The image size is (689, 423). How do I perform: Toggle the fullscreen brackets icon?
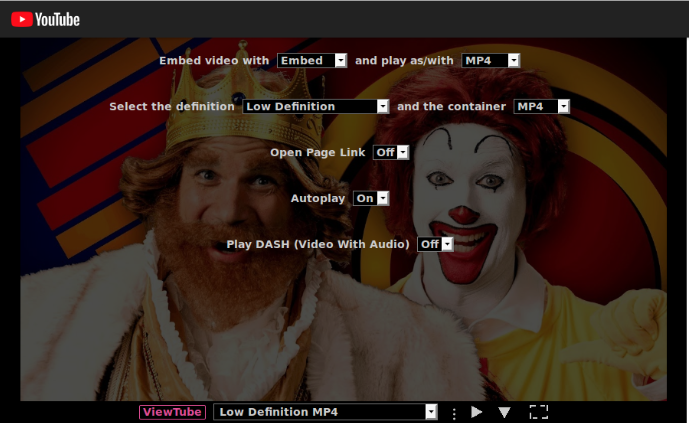[x=539, y=412]
